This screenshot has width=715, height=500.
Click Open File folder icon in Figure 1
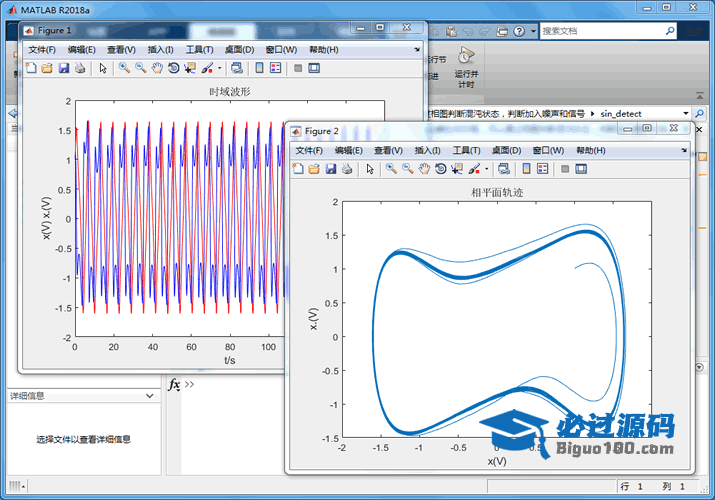pyautogui.click(x=47, y=68)
